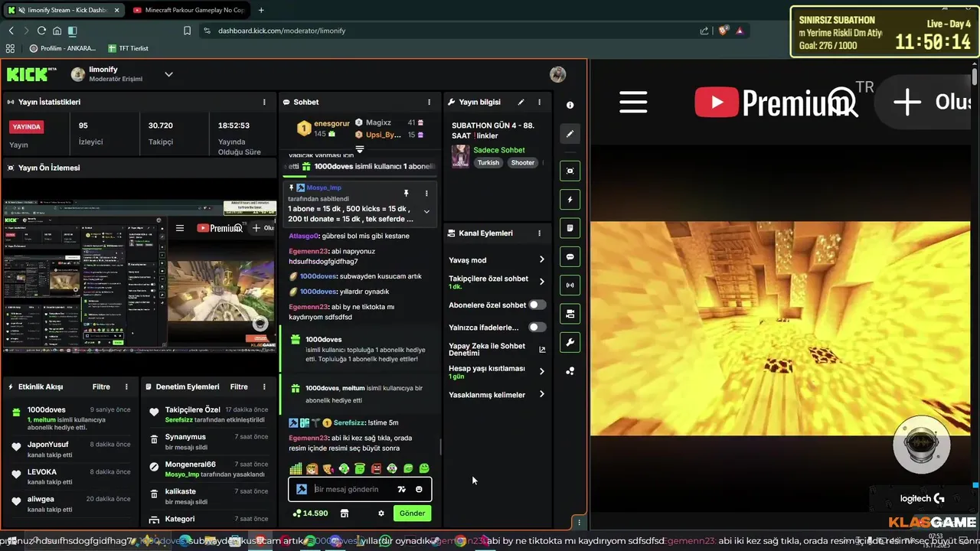Collapse the chat leaderboard using the handle
Viewport: 980px width, 551px height.
pyautogui.click(x=359, y=148)
